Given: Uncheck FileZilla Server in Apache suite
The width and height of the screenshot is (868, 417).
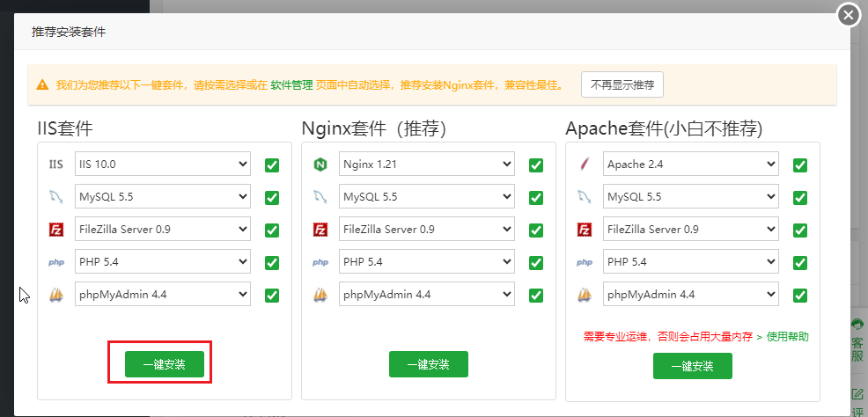Looking at the screenshot, I should 800,230.
